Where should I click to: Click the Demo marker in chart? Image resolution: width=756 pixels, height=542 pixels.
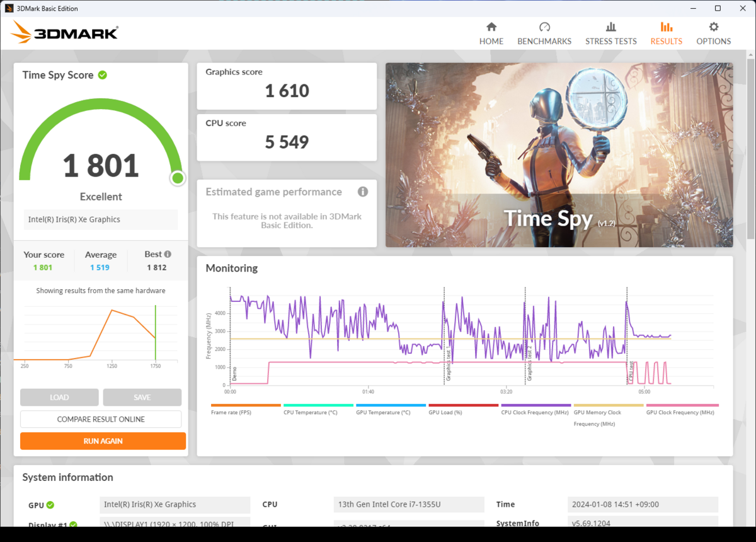point(234,374)
